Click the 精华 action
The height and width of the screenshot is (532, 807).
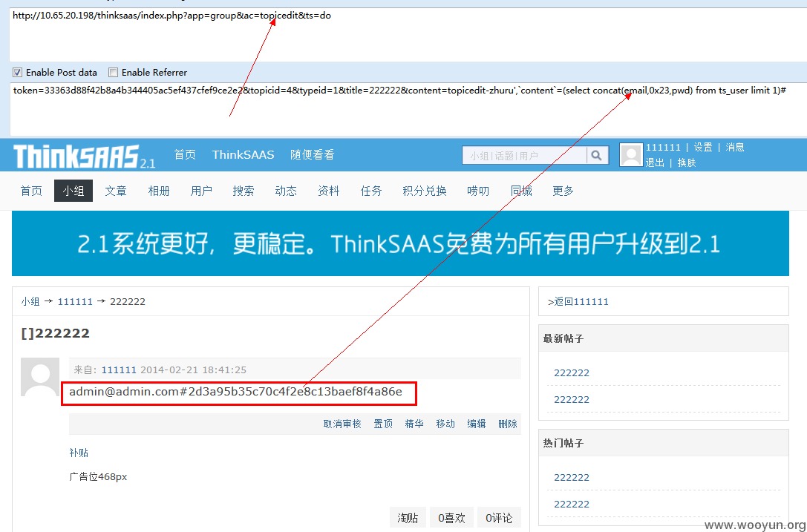(414, 424)
